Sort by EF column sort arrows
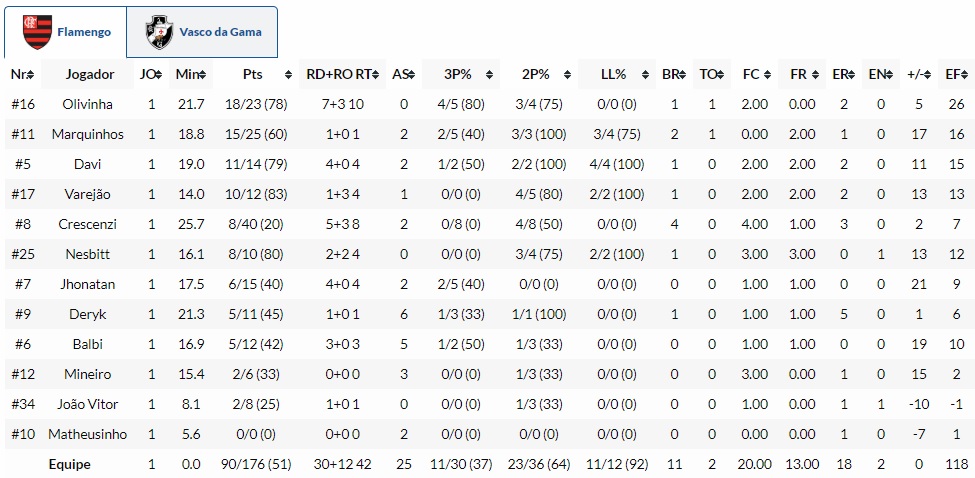975x478 pixels. point(966,75)
